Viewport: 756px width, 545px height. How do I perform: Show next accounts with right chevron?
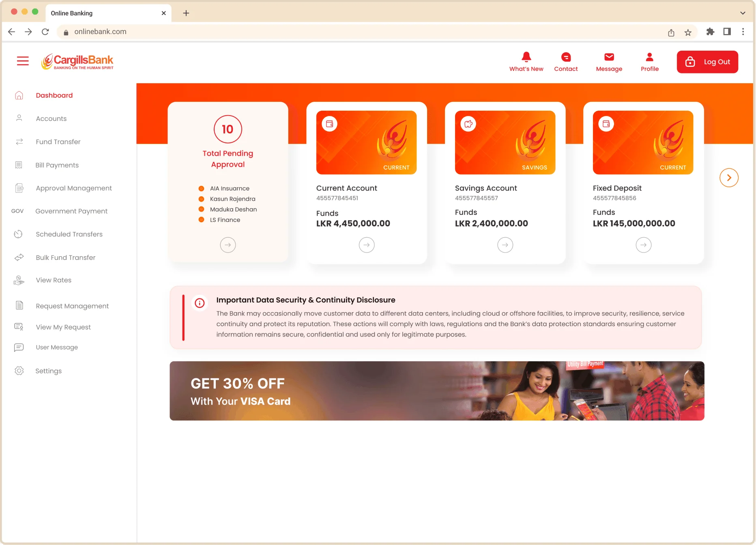(729, 178)
